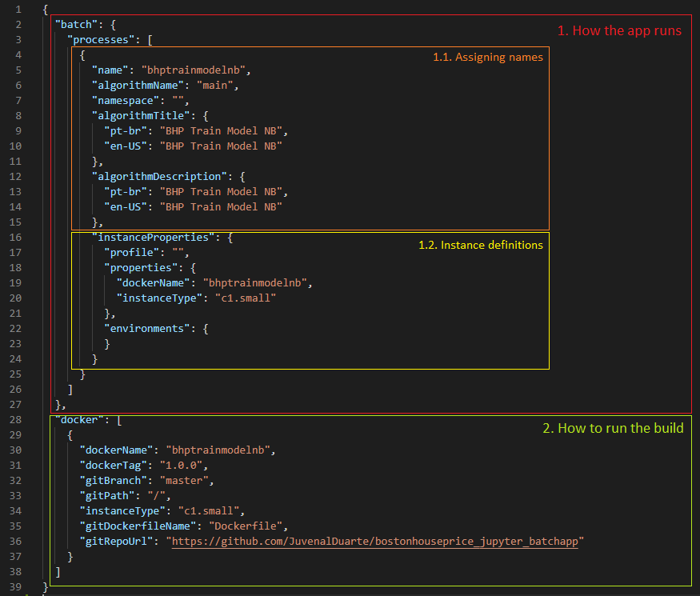This screenshot has height=596, width=700.
Task: Click line number 1 in the gutter
Action: (18, 10)
